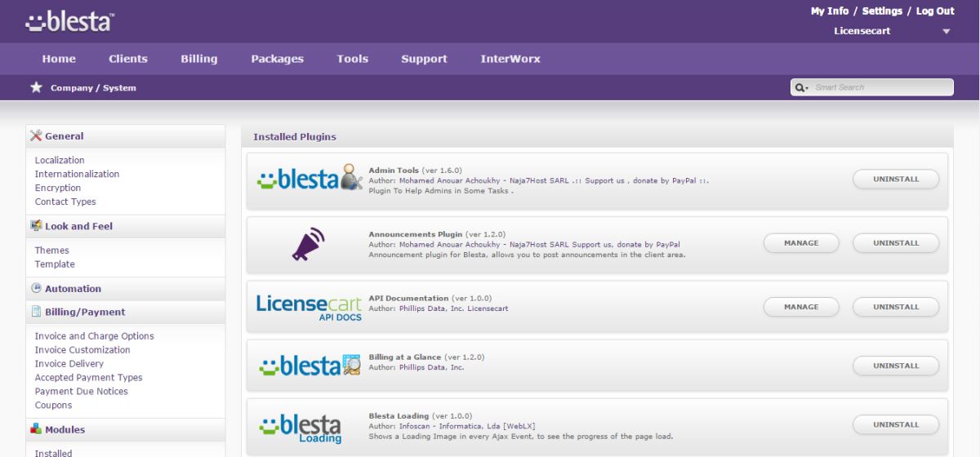Open Settings from the top bar
The height and width of the screenshot is (457, 980).
[882, 11]
